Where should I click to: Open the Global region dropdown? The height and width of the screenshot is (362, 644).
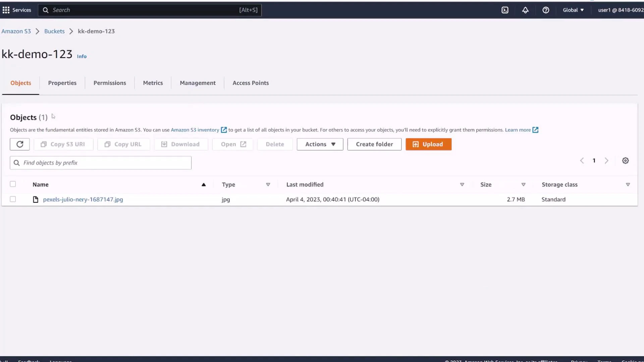click(573, 10)
